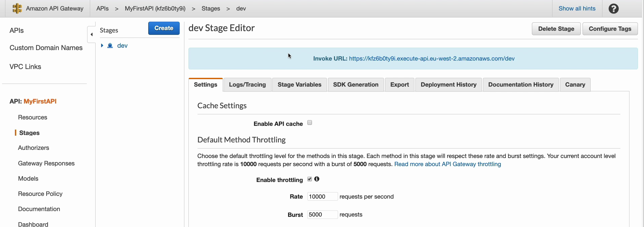Expand the dev stage tree node
This screenshot has width=644, height=227.
pyautogui.click(x=102, y=45)
